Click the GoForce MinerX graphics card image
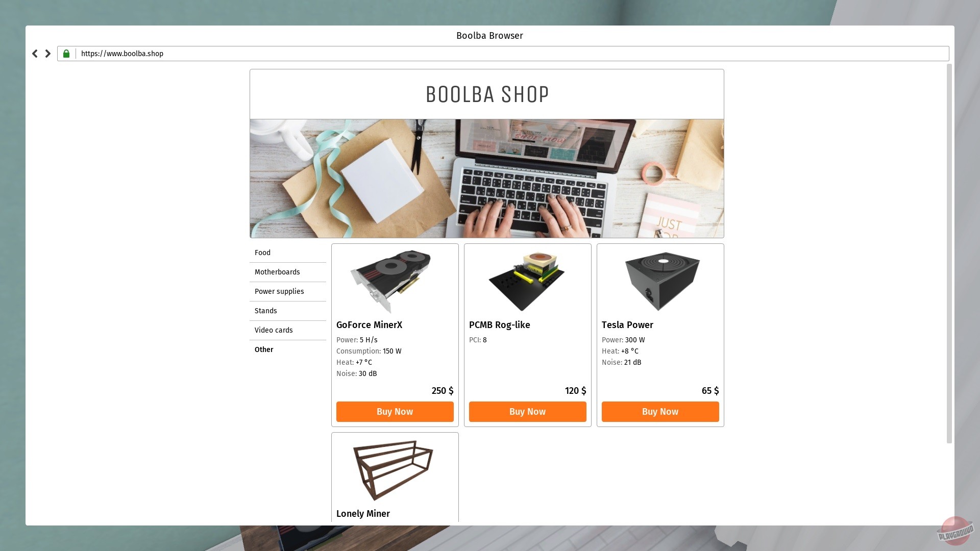 point(391,281)
